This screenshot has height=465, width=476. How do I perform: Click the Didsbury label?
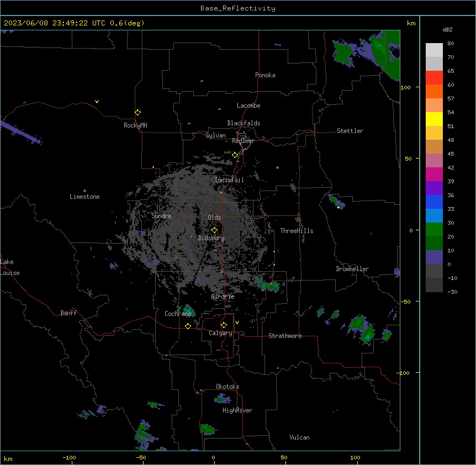211,238
